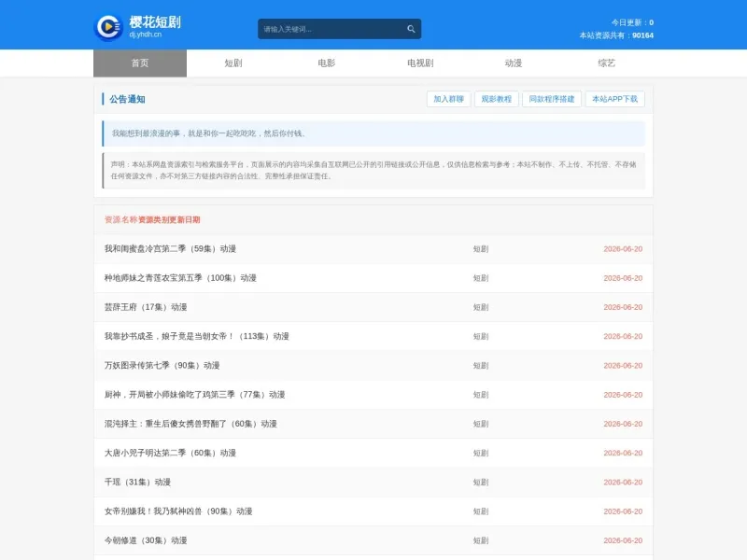Open 厨神，开局被小师妹偷吃了鸡第三季 entry
747x560 pixels.
[195, 394]
